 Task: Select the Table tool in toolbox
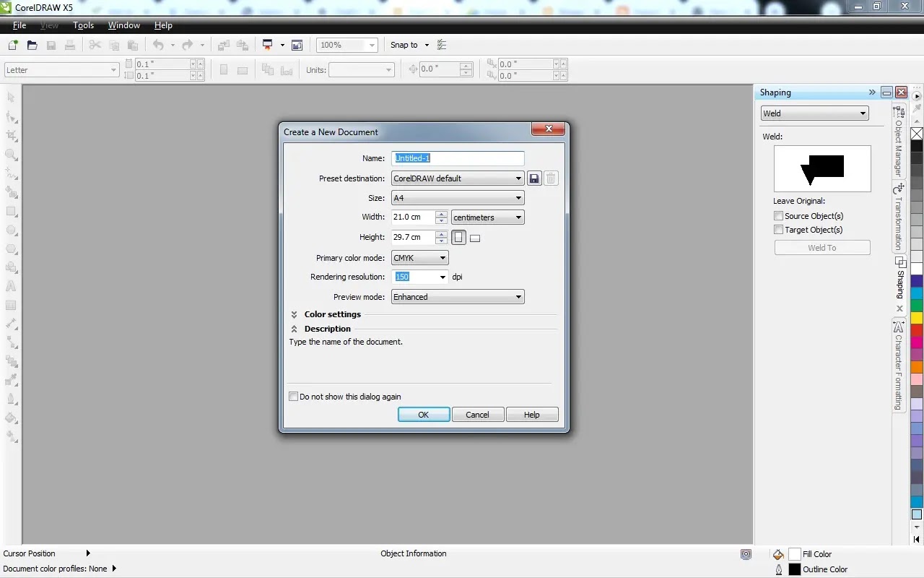pyautogui.click(x=11, y=305)
